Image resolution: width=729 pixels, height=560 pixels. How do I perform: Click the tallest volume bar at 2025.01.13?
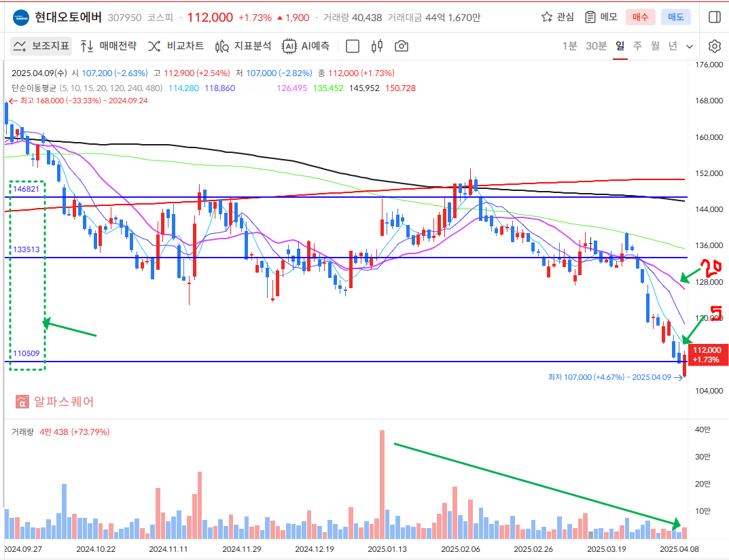click(x=383, y=485)
